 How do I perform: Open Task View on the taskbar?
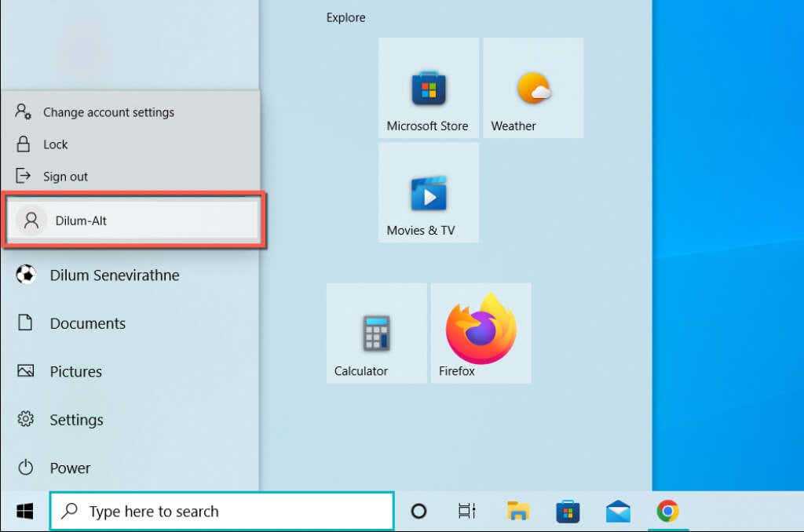466,511
